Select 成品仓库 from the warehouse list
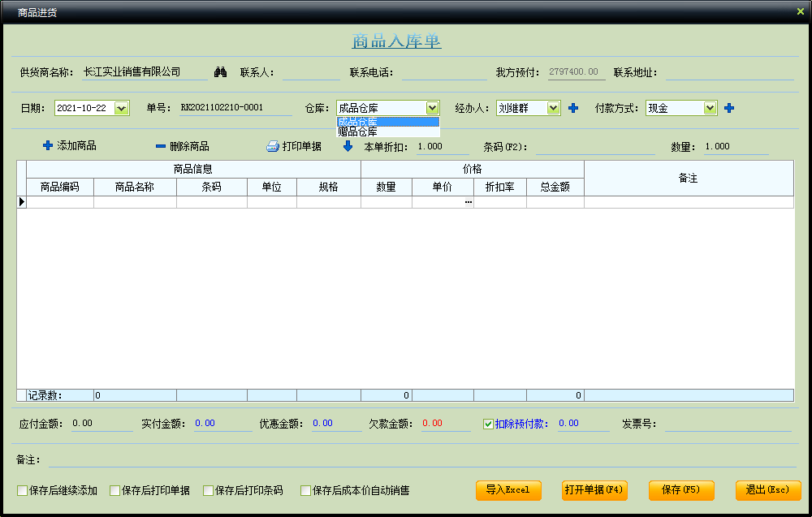 click(388, 122)
